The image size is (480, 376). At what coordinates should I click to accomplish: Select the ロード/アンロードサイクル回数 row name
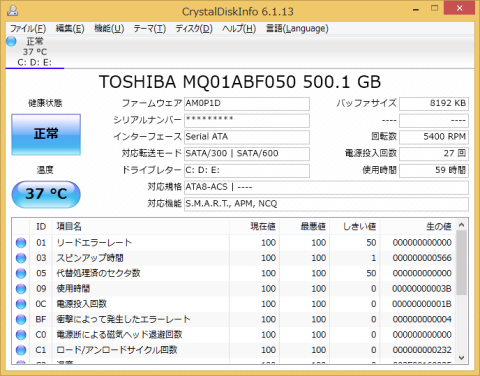[117, 350]
